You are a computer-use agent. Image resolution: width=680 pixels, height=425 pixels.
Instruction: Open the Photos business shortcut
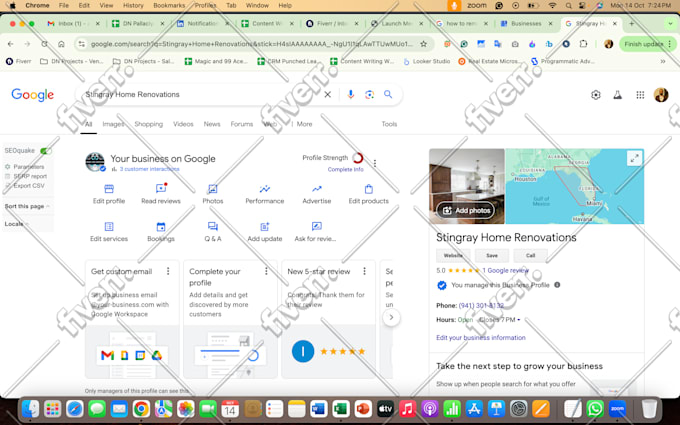click(x=212, y=194)
